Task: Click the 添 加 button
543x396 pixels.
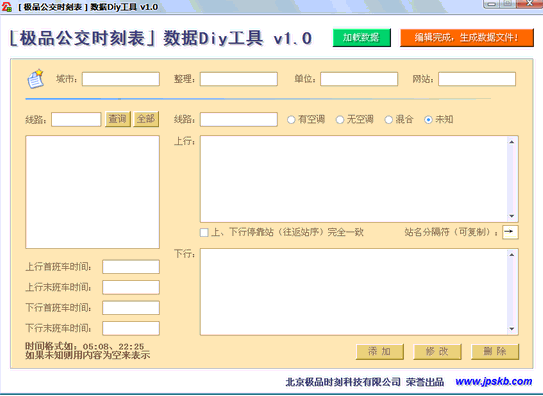Action: 380,352
